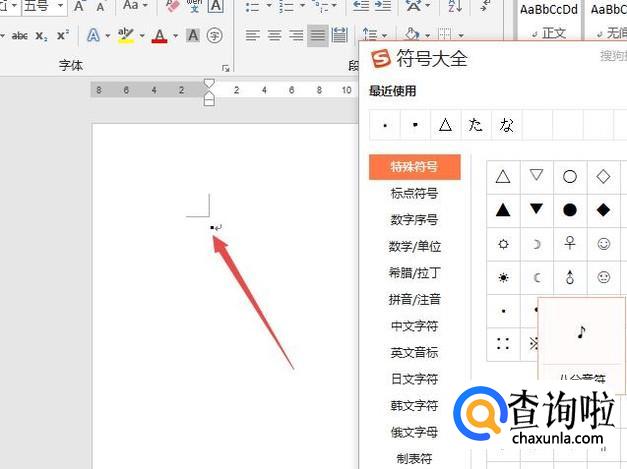Insert the smiley face symbol

click(x=604, y=243)
